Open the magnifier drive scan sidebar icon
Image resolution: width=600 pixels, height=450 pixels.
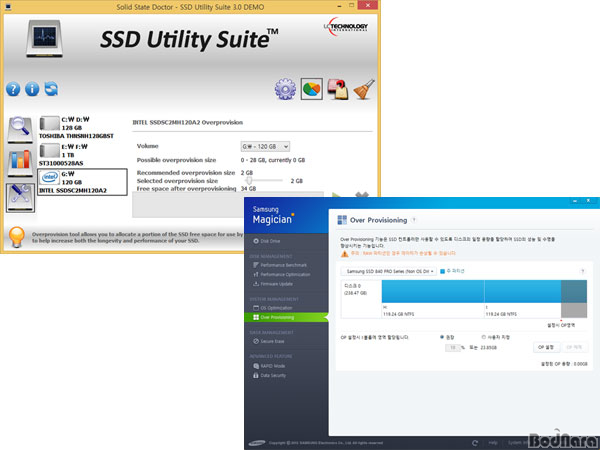[x=20, y=130]
